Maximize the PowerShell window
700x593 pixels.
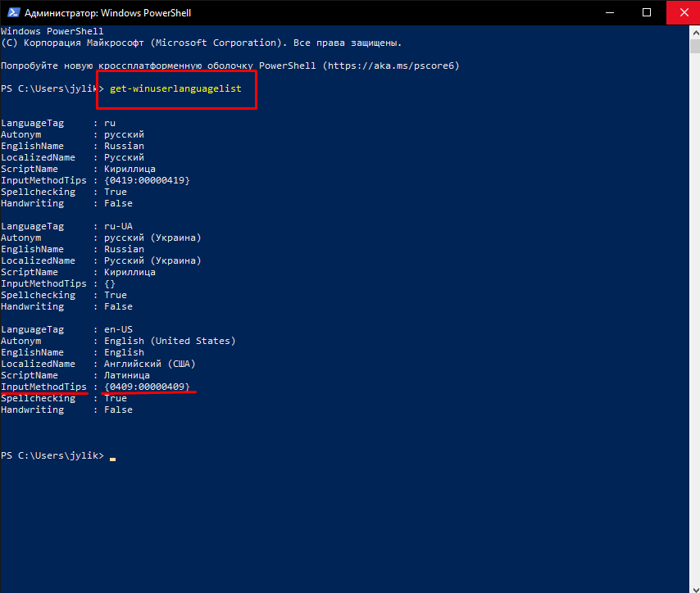(x=647, y=12)
